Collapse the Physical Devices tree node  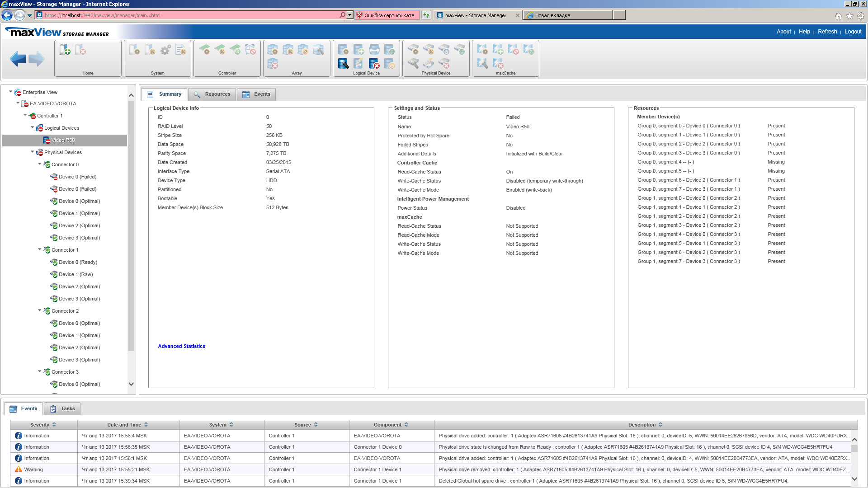pyautogui.click(x=33, y=151)
